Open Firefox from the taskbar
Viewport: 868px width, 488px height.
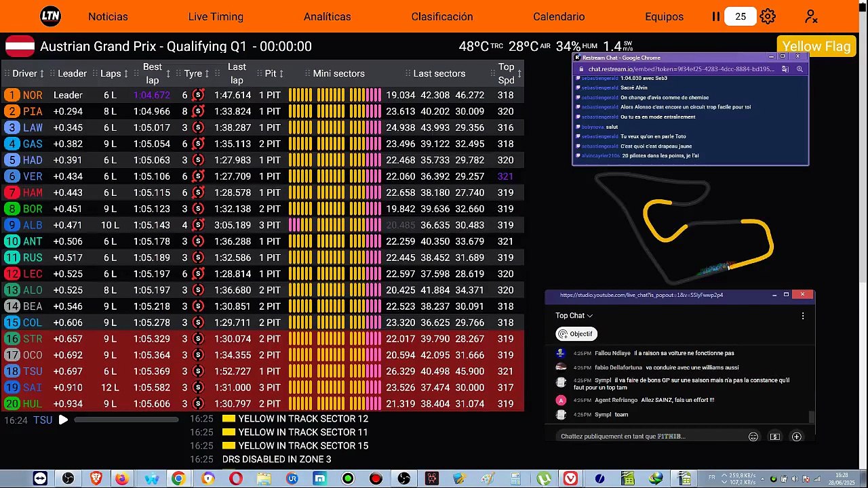(x=122, y=479)
